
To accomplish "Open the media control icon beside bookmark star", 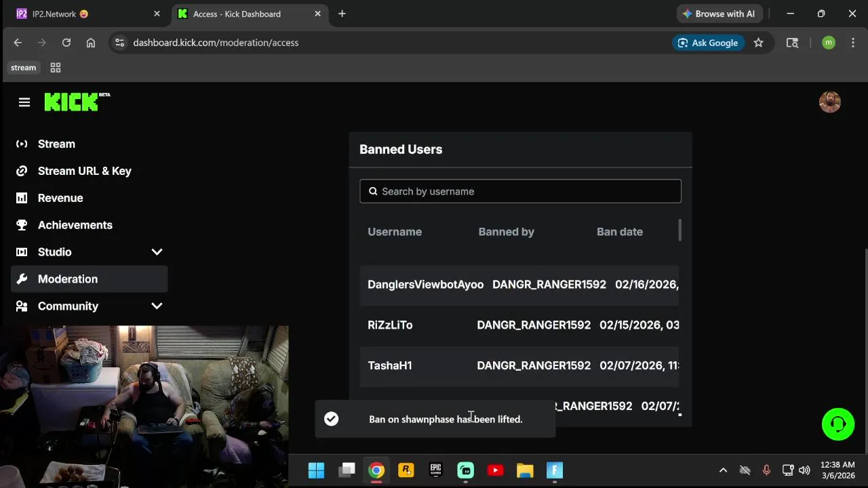I will tap(792, 43).
